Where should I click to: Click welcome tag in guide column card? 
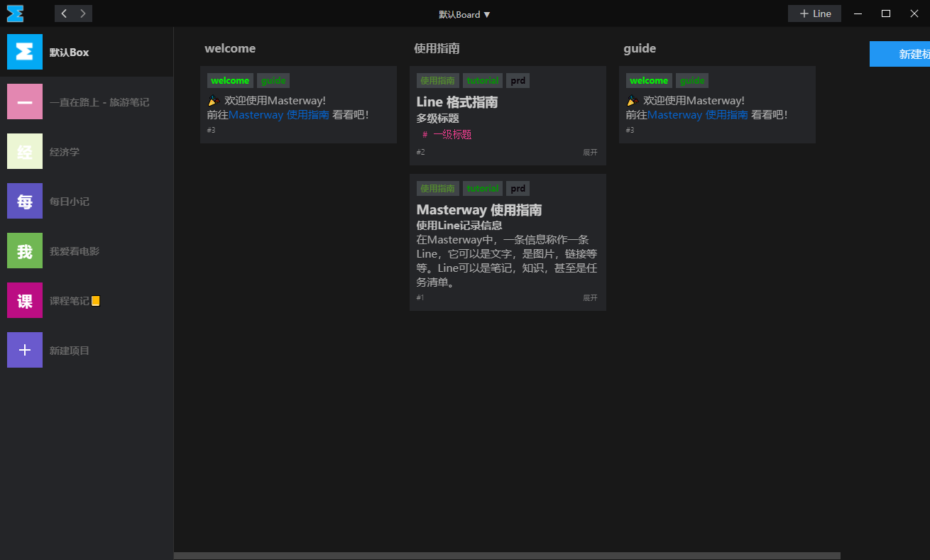pos(649,81)
